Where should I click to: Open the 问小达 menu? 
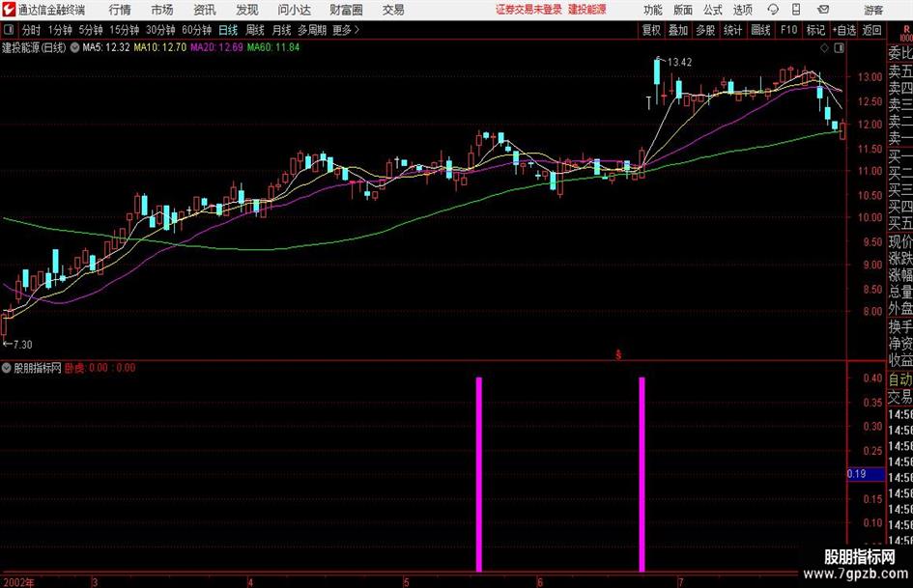[294, 10]
